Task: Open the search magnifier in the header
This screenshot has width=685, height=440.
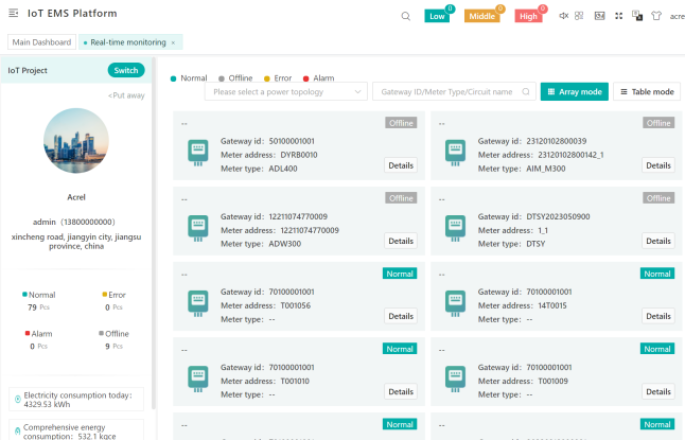Action: [x=405, y=16]
